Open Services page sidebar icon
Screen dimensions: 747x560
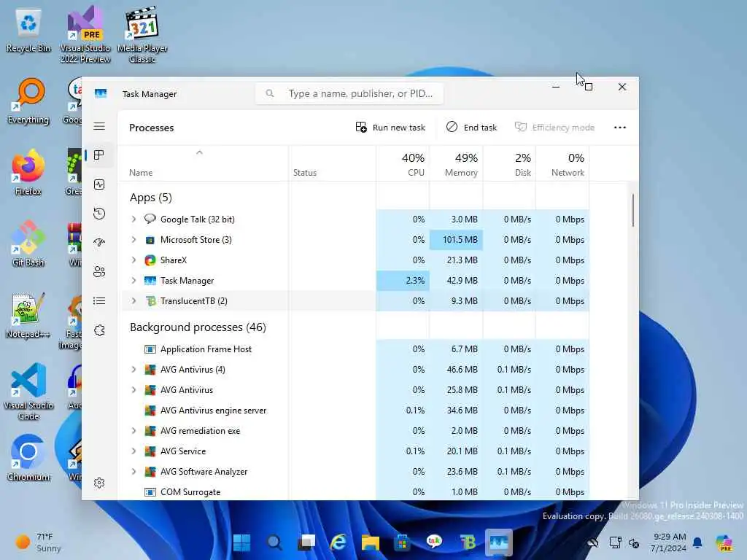tap(99, 330)
